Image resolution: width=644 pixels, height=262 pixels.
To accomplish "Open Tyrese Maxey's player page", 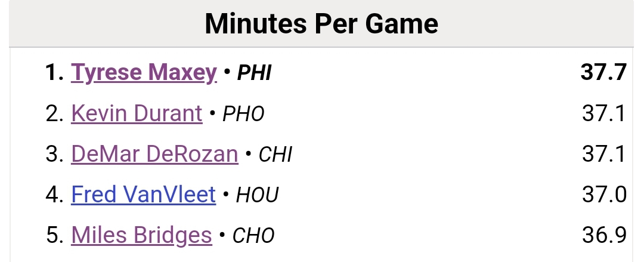I will pos(144,72).
